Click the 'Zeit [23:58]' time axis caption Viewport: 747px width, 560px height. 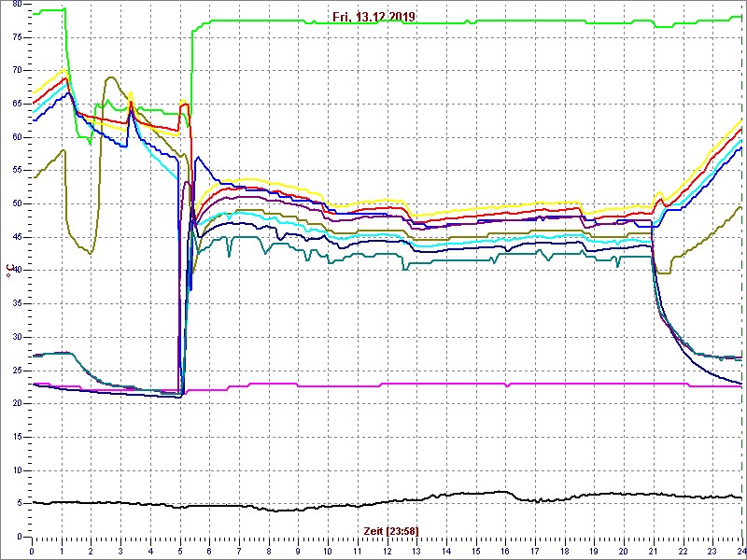pyautogui.click(x=391, y=530)
